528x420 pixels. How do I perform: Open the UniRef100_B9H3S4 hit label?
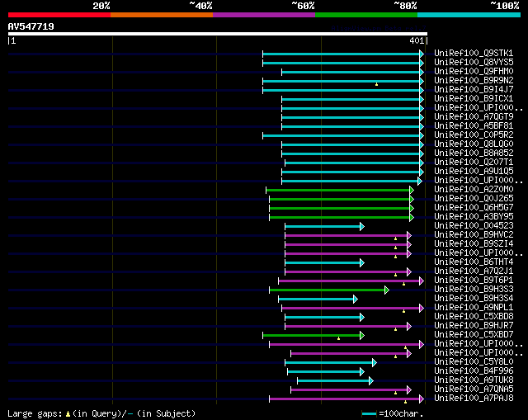pos(474,299)
